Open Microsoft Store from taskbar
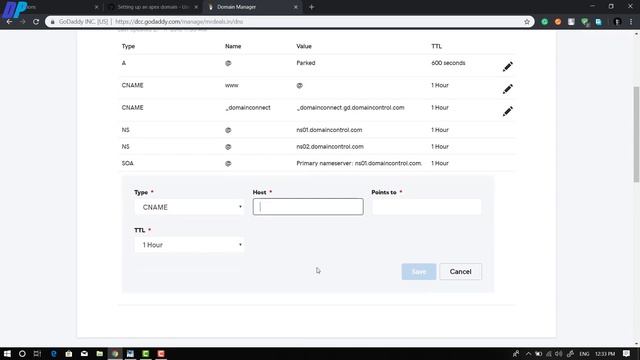640x360 pixels. (x=69, y=353)
